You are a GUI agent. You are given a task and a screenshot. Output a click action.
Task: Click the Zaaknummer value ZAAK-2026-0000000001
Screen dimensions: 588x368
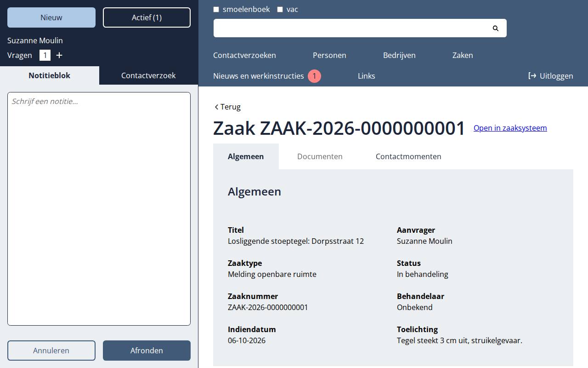[268, 307]
